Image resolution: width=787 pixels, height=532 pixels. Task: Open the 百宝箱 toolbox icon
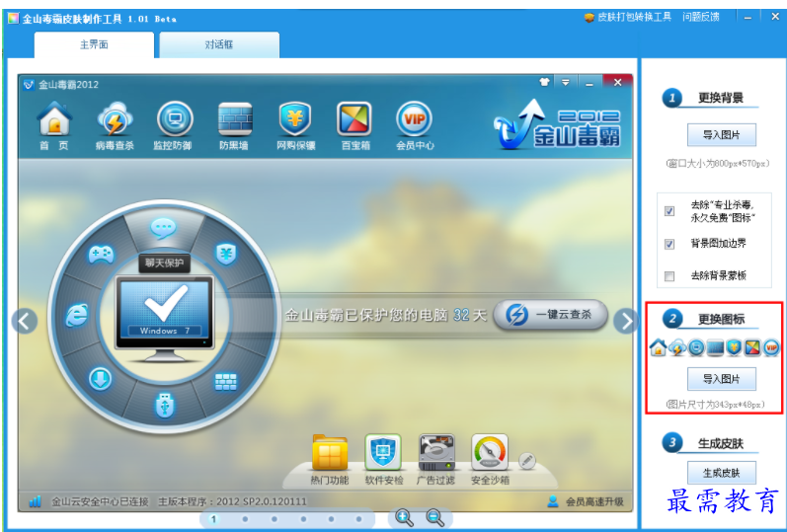click(354, 119)
